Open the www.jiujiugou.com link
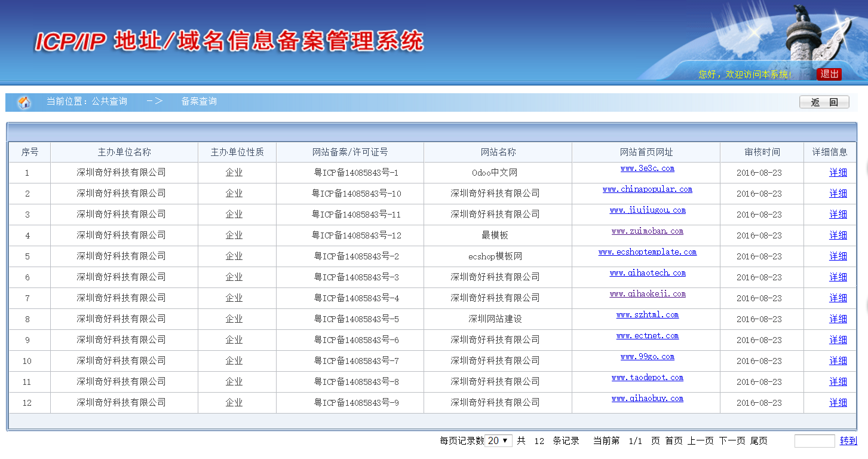This screenshot has height=459, width=868. pos(648,210)
